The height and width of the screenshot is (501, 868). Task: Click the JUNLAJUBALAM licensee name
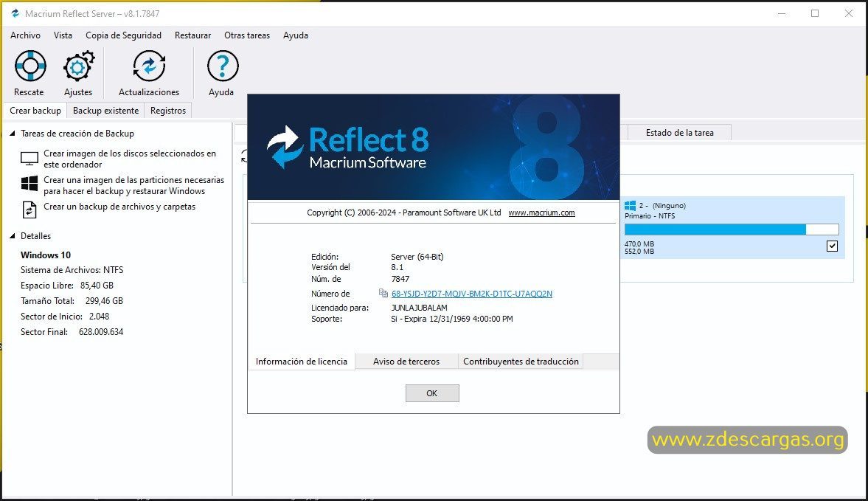[x=419, y=308]
